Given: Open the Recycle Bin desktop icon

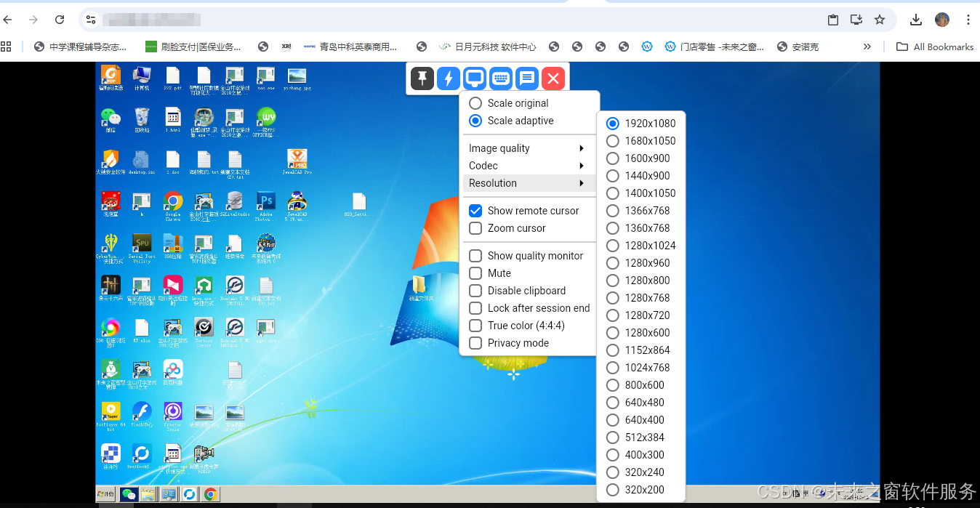Looking at the screenshot, I should tap(142, 121).
